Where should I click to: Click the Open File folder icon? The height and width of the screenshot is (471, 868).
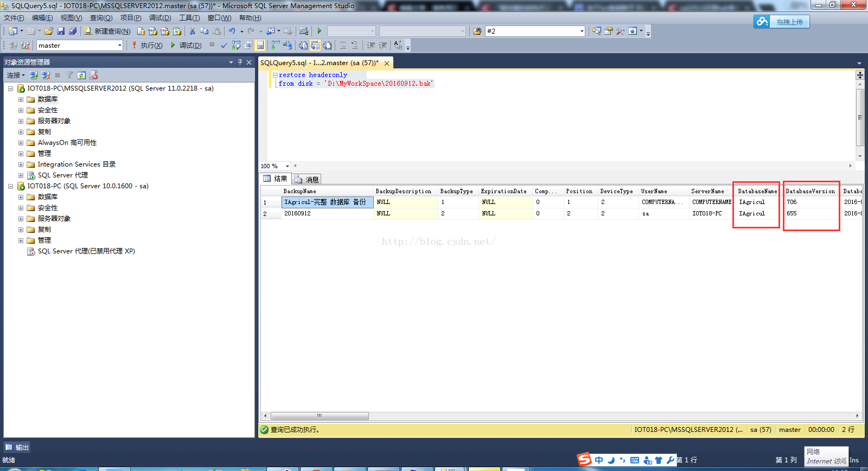[x=49, y=31]
